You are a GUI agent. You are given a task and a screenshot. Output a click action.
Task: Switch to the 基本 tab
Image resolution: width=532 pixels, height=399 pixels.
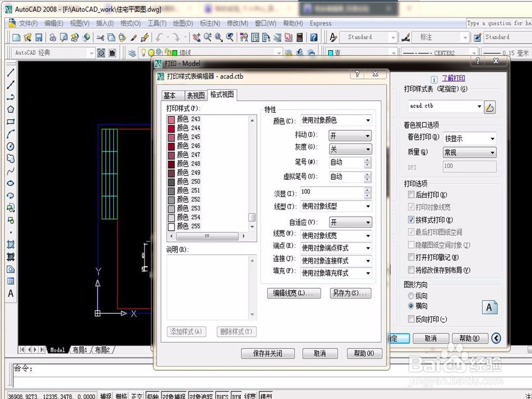(172, 96)
